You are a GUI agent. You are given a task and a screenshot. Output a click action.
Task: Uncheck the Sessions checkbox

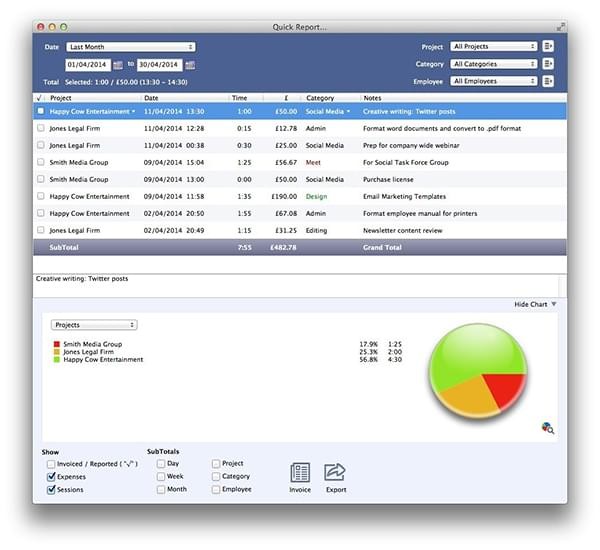point(51,490)
